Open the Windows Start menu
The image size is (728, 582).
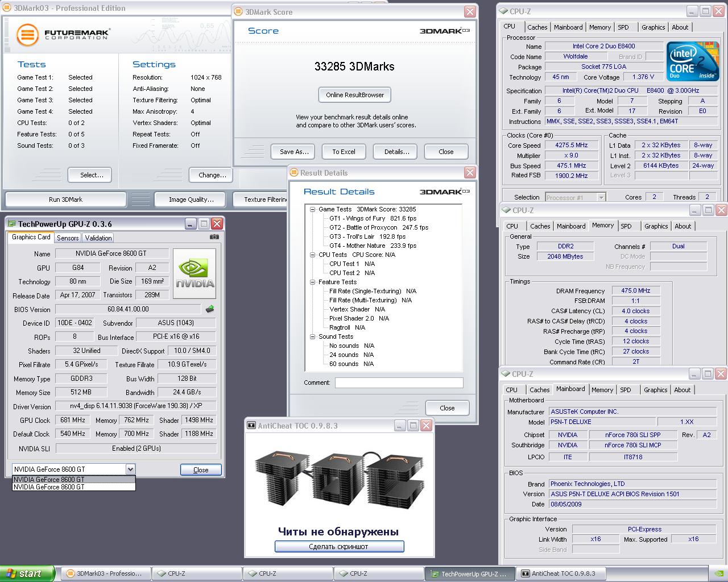27,573
